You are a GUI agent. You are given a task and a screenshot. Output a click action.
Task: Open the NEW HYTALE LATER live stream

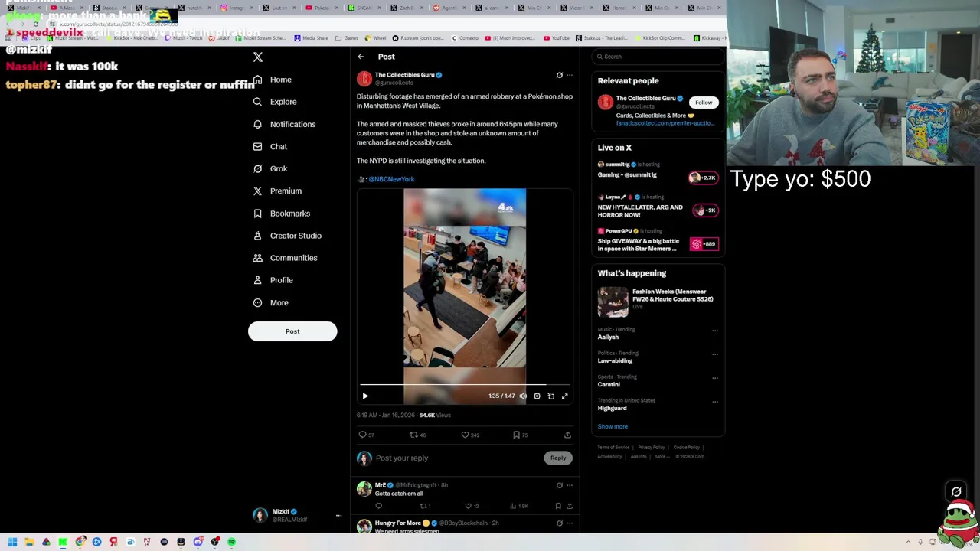pyautogui.click(x=658, y=207)
